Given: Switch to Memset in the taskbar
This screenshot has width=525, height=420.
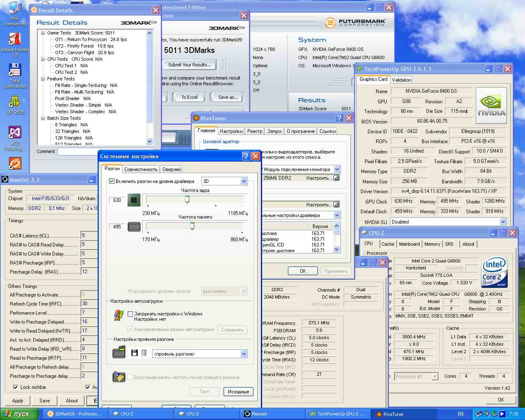Looking at the screenshot, I should pos(273,414).
